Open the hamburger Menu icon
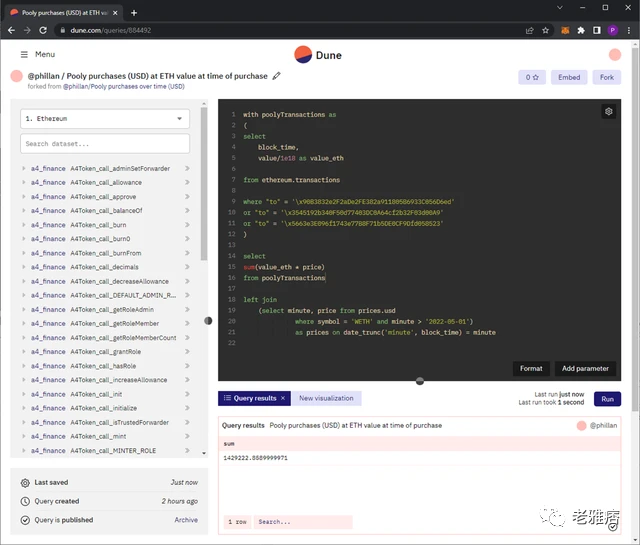 point(24,54)
